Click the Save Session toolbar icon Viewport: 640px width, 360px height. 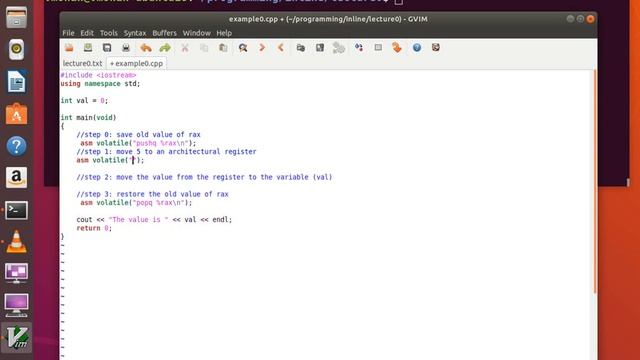320,48
